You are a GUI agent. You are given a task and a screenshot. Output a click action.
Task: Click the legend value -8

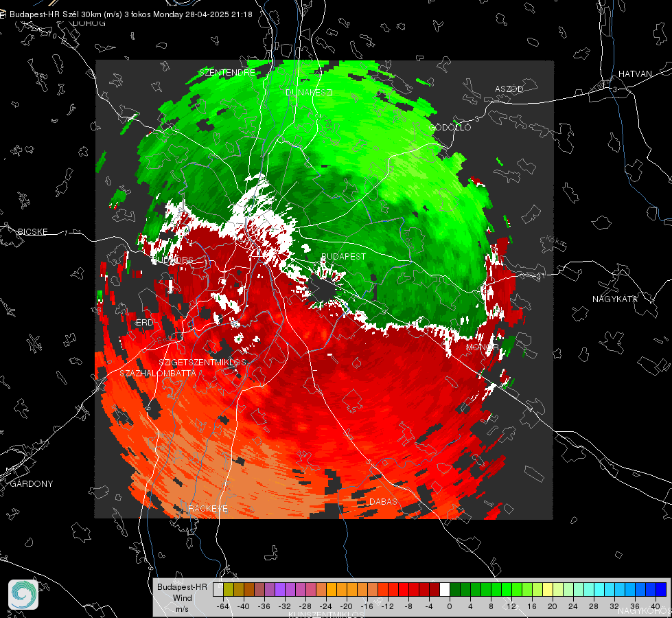click(x=408, y=607)
